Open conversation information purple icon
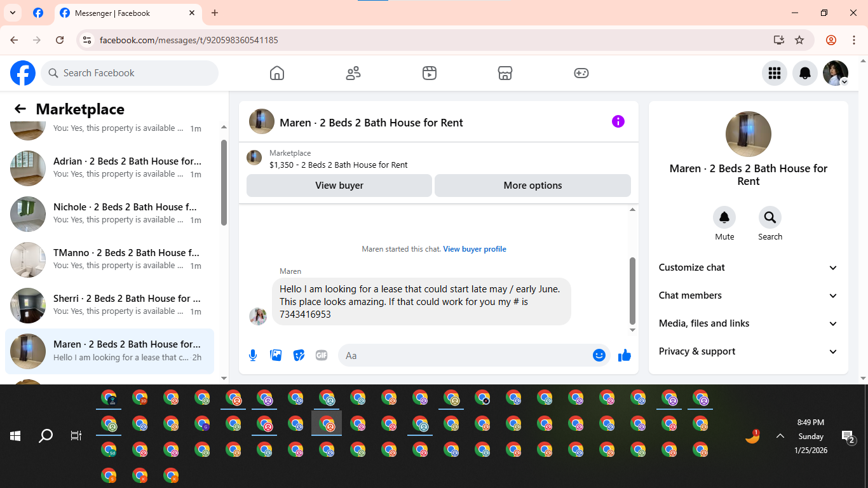 [618, 121]
